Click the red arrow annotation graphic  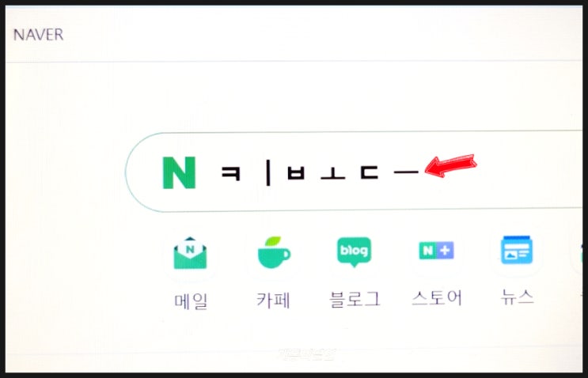(451, 165)
